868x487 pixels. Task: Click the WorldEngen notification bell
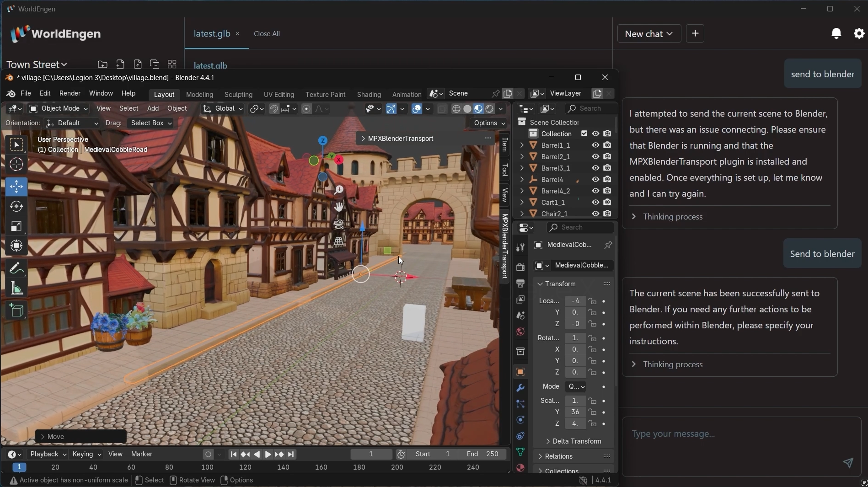click(x=836, y=33)
